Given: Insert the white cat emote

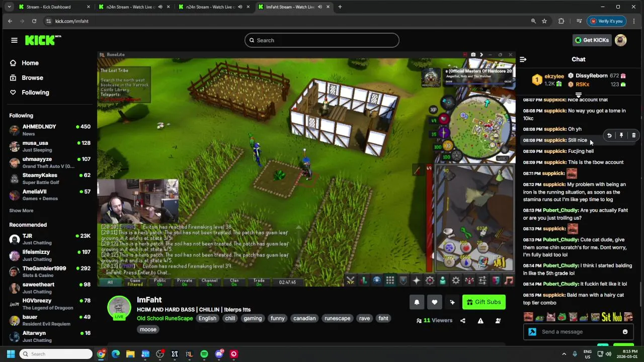Looking at the screenshot, I should 550,317.
